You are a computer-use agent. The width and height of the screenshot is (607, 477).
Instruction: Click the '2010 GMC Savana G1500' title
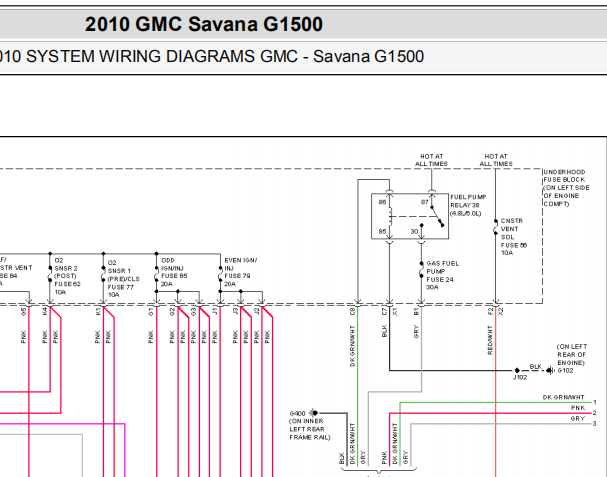(204, 24)
